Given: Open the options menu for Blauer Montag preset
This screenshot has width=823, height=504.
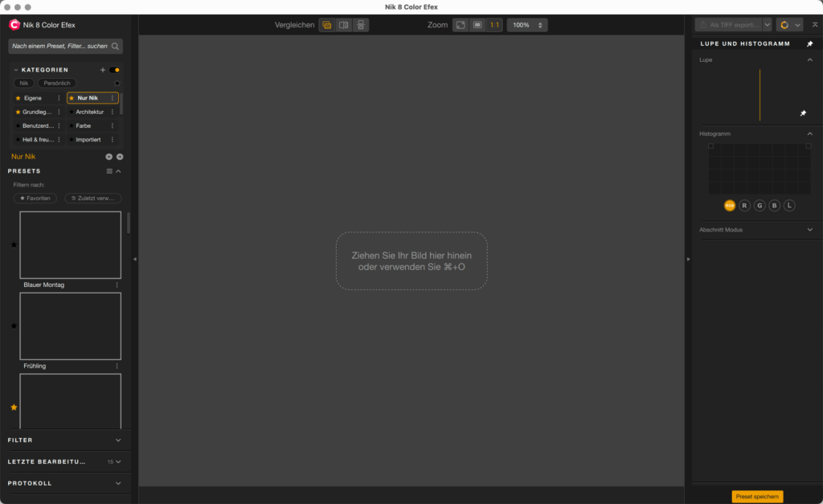Looking at the screenshot, I should pyautogui.click(x=117, y=285).
